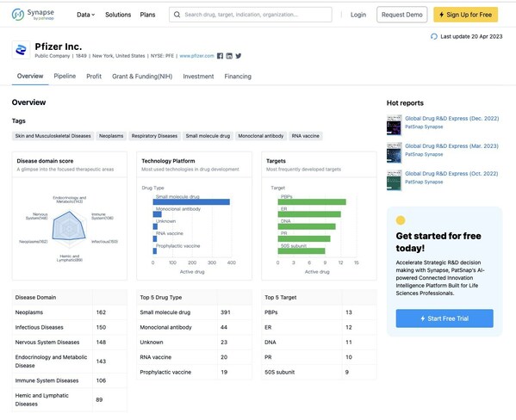Click the magnifier search icon
Screen dimensions: 516x420
(x=177, y=15)
